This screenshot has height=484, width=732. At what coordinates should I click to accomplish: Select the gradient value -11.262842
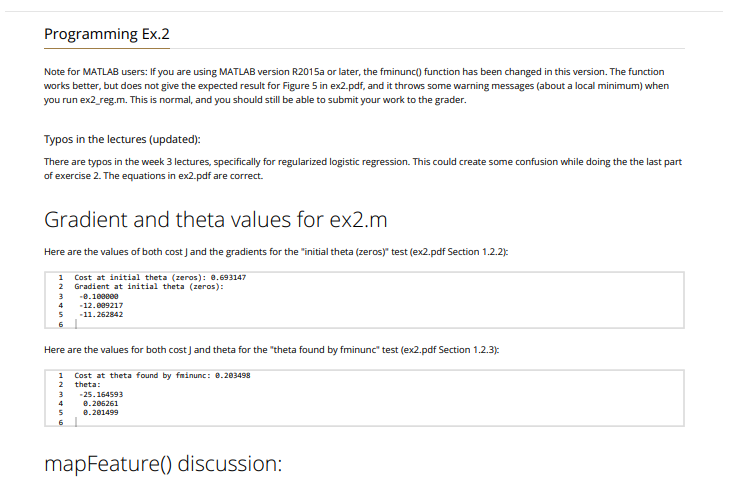tap(101, 315)
